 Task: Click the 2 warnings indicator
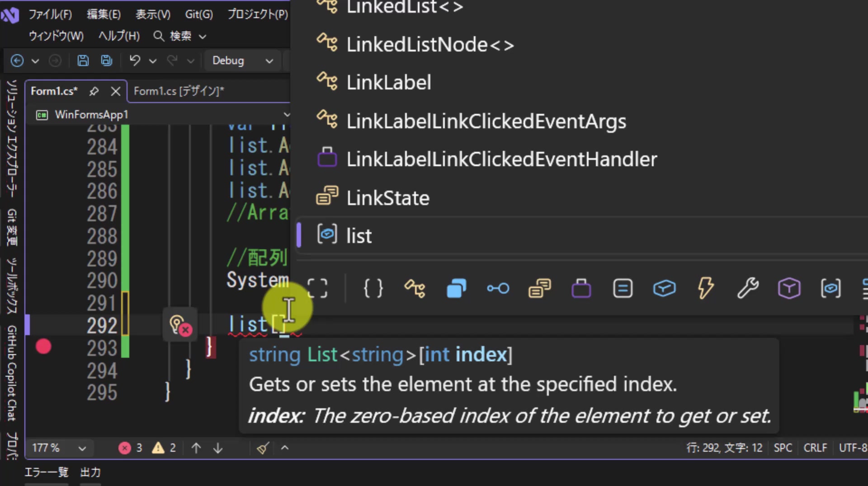coord(164,448)
